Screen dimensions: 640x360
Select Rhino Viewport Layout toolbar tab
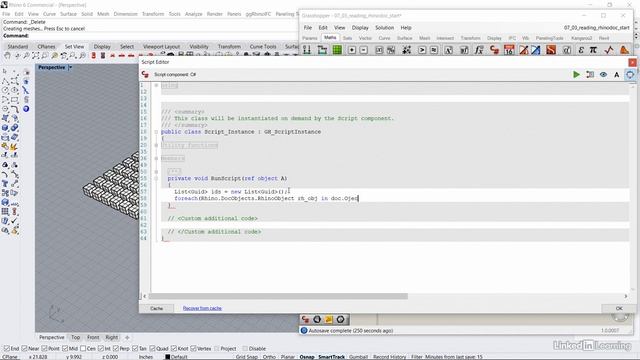161,47
